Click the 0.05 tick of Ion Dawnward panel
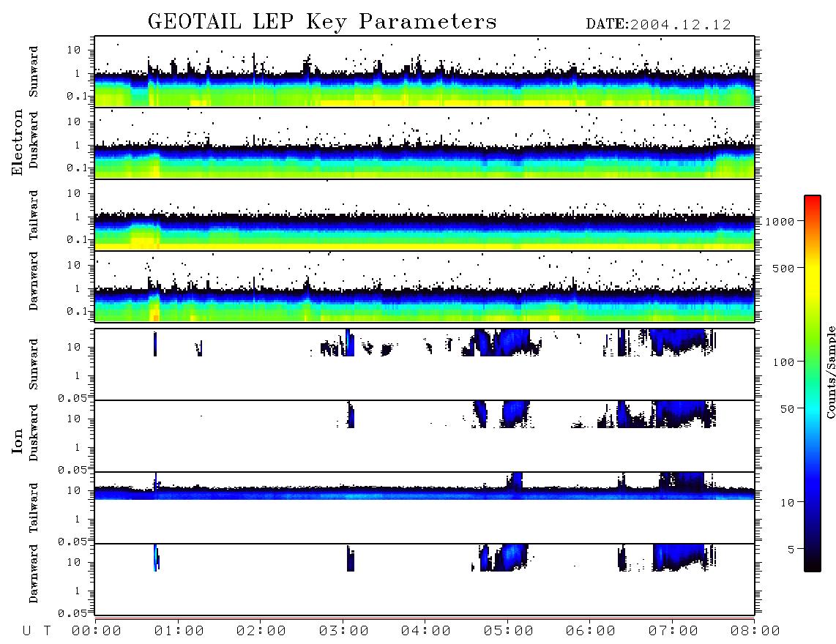The width and height of the screenshot is (836, 644). point(72,613)
